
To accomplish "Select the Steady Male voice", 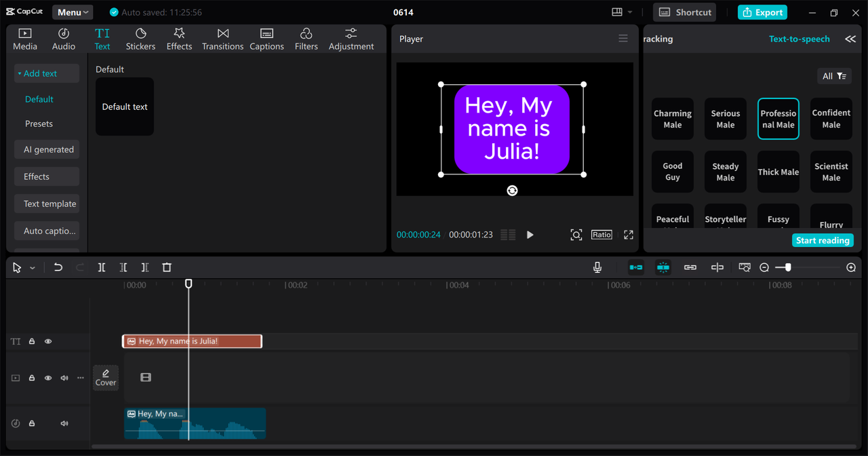I will [726, 172].
